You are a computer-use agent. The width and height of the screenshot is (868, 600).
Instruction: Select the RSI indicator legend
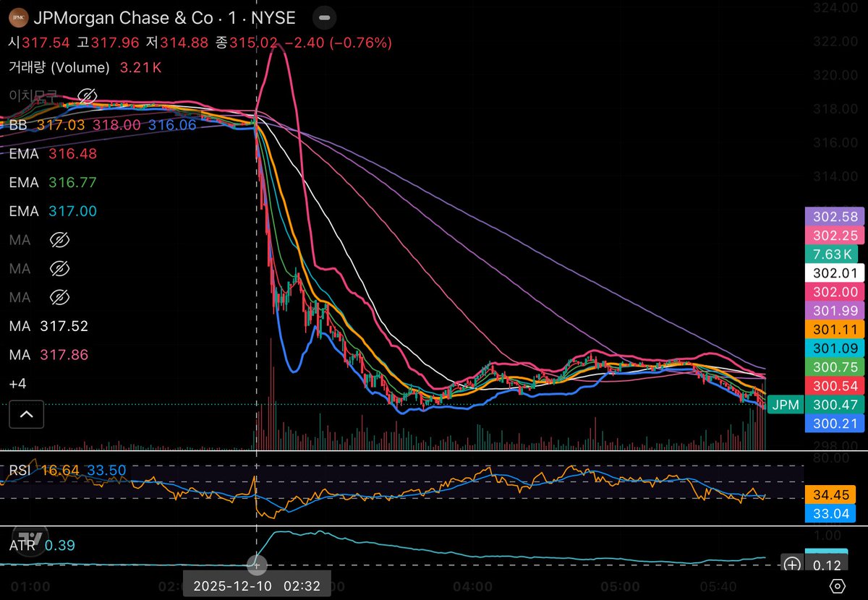[x=67, y=471]
